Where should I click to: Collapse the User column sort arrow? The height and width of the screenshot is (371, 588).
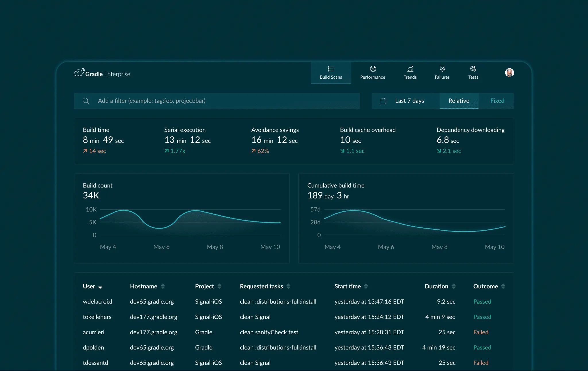click(100, 287)
